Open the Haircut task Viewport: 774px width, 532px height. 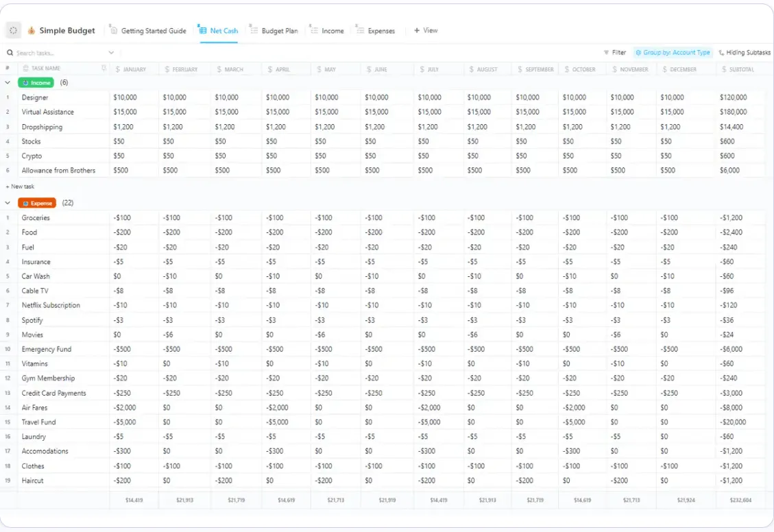coord(33,480)
